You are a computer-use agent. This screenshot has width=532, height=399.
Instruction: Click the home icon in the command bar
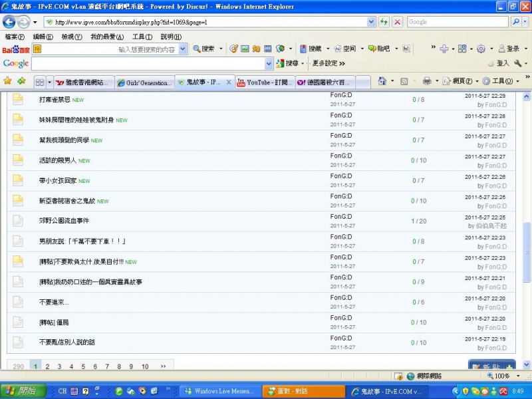[x=382, y=81]
